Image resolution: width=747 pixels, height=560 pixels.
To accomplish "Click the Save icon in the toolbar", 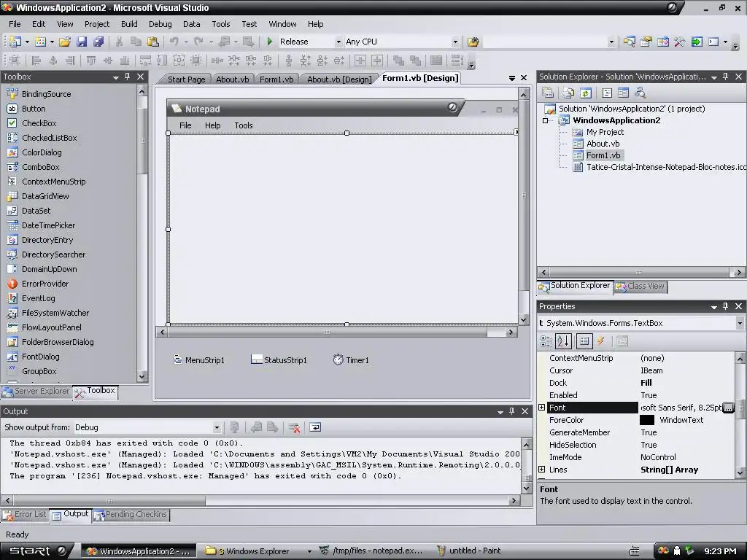I will (x=82, y=42).
